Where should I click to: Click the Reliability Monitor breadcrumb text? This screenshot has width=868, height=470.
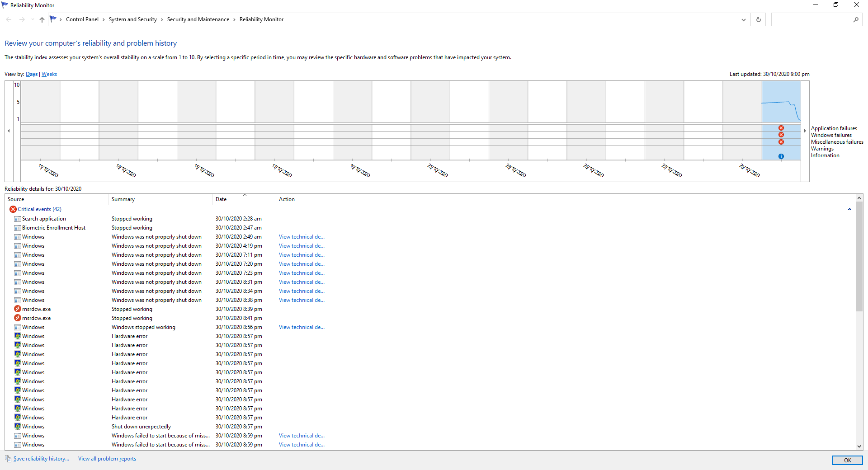261,19
